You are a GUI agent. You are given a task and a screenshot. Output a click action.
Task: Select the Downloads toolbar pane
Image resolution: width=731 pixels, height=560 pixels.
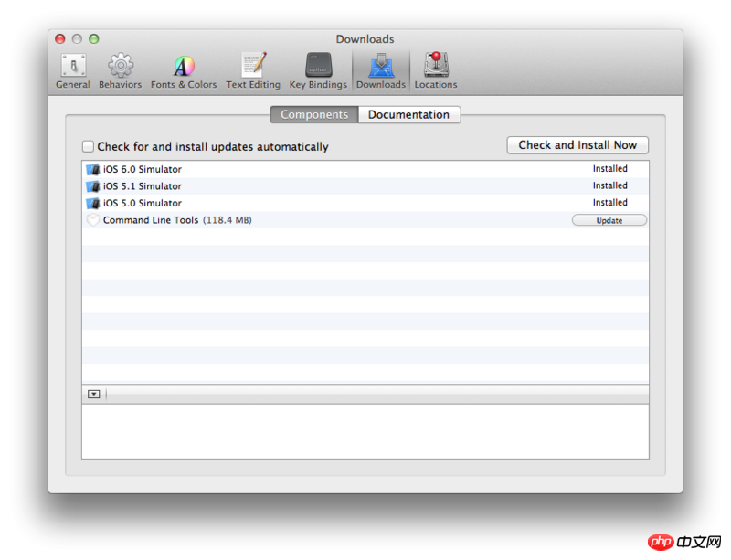[381, 71]
